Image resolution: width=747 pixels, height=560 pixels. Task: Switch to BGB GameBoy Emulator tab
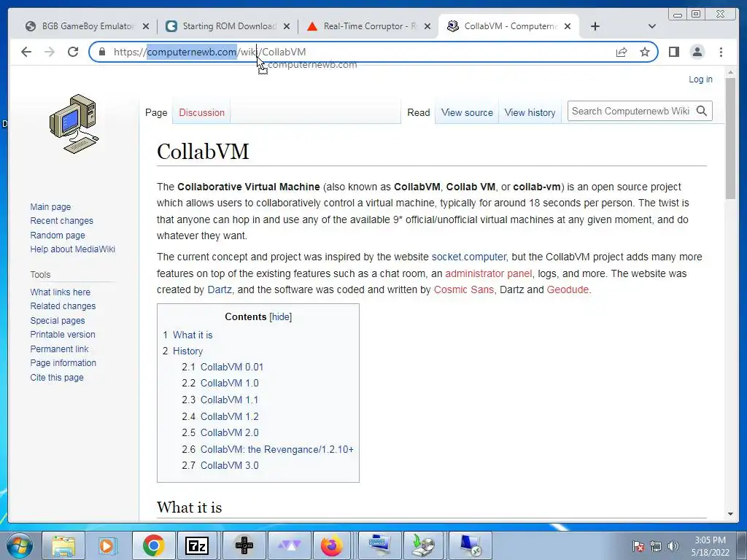[87, 26]
